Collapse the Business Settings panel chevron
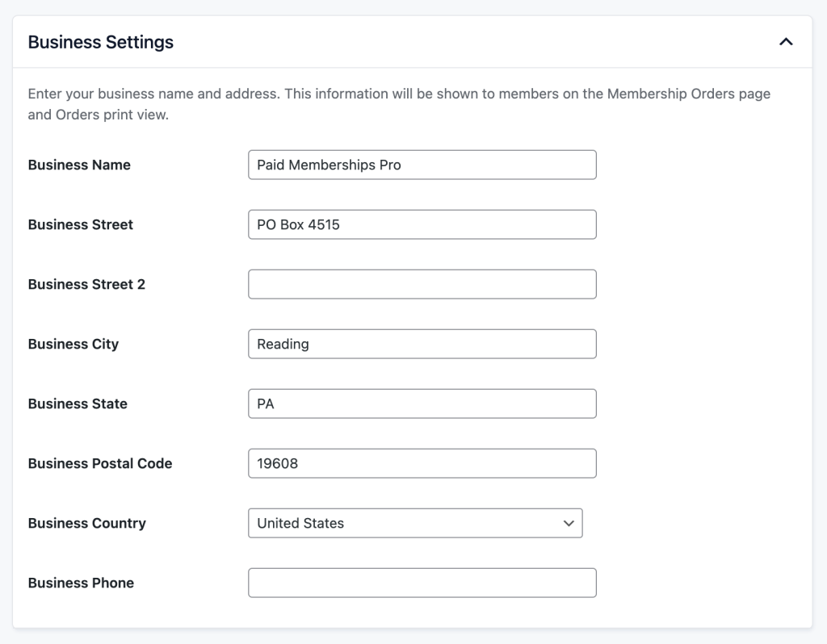 (x=786, y=42)
